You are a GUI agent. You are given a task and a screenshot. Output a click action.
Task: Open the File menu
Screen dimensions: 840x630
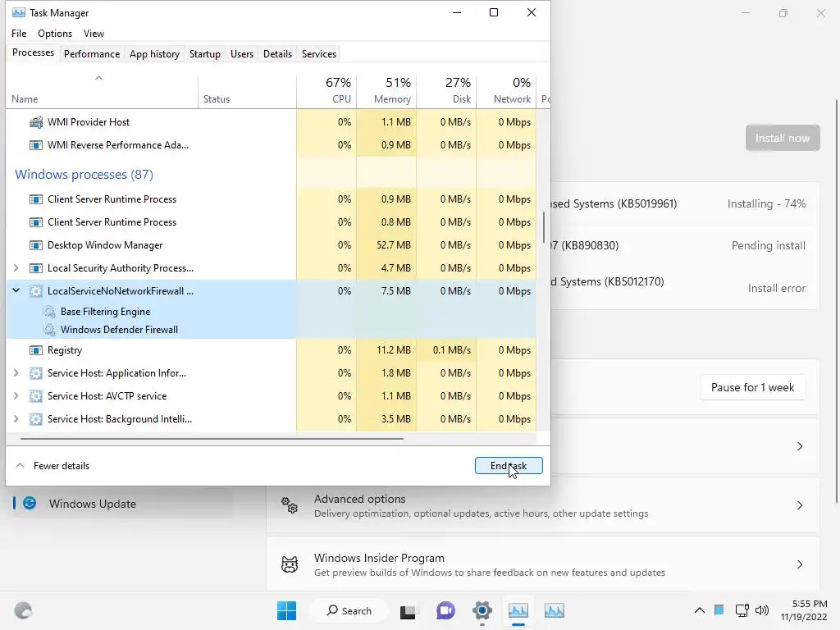[19, 33]
